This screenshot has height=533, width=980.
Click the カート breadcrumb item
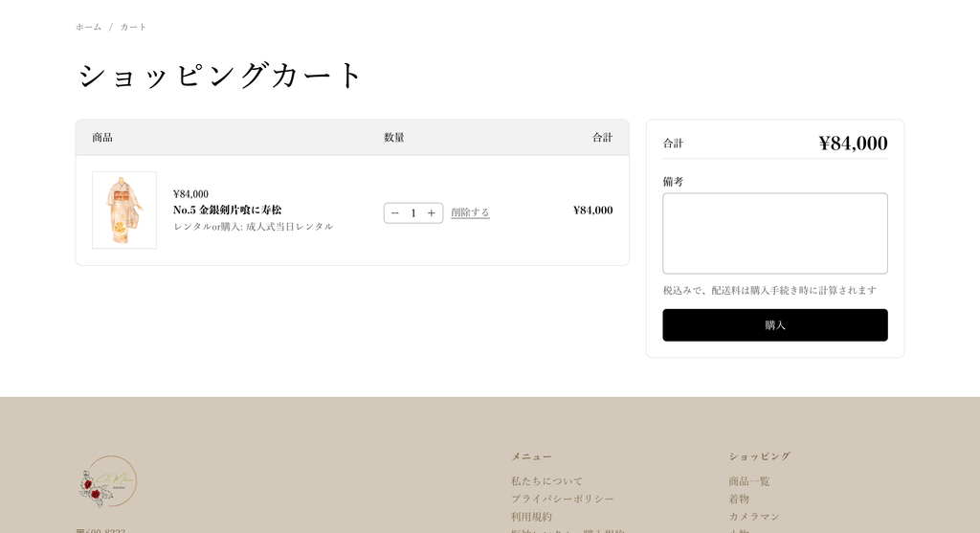click(x=134, y=27)
